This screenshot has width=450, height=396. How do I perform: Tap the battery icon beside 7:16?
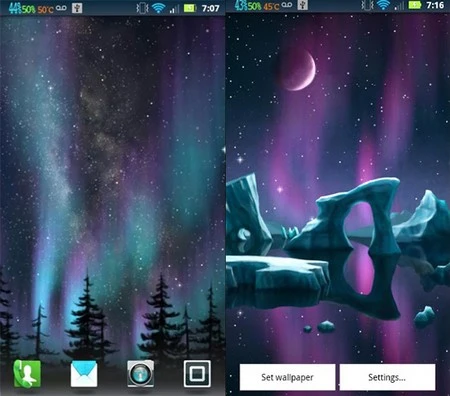coord(415,5)
